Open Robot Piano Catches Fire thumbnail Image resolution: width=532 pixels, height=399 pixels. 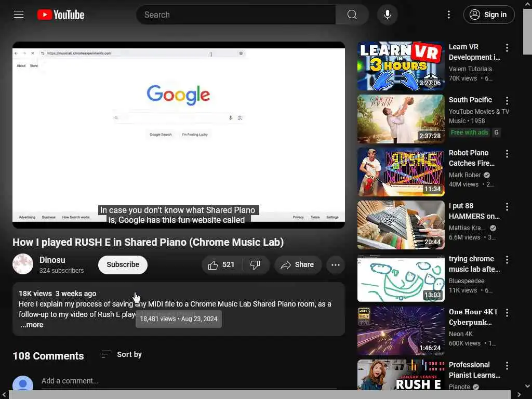[x=401, y=172]
